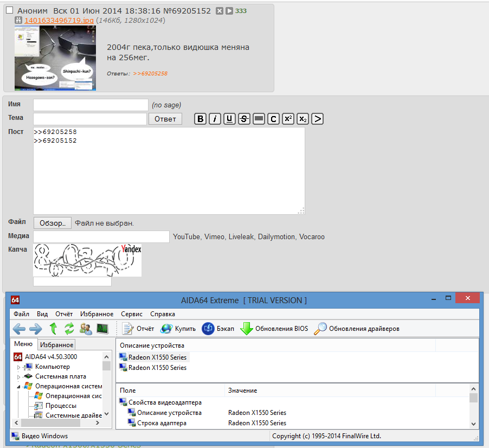Screen dimensions: 489x448
Task: Click the tree panel scroll up arrow
Action: [x=106, y=357]
